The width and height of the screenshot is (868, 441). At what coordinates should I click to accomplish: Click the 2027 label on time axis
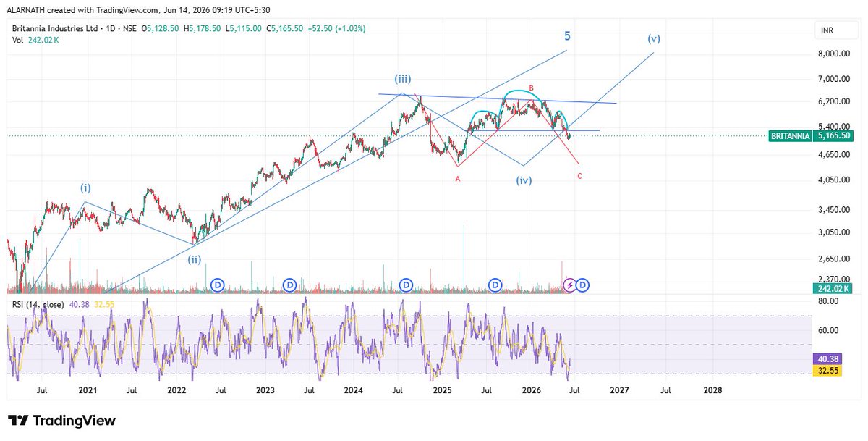619,390
